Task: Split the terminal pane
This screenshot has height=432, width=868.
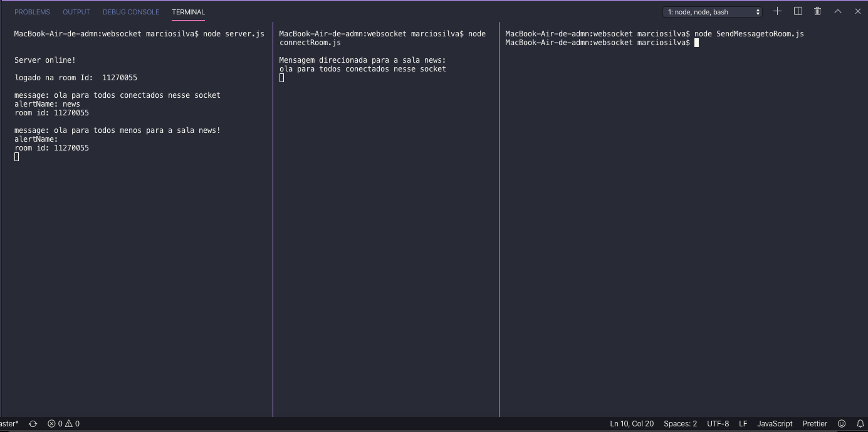Action: click(798, 11)
